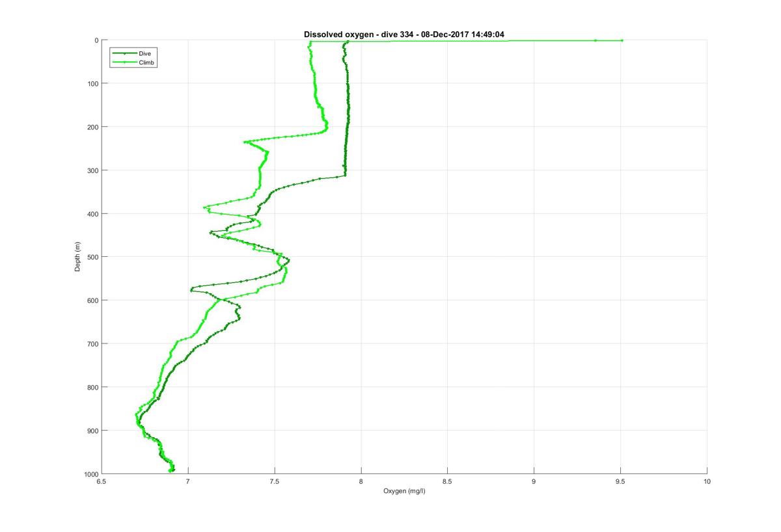Click x-axis tick label 9
The height and width of the screenshot is (532, 781).
[534, 481]
